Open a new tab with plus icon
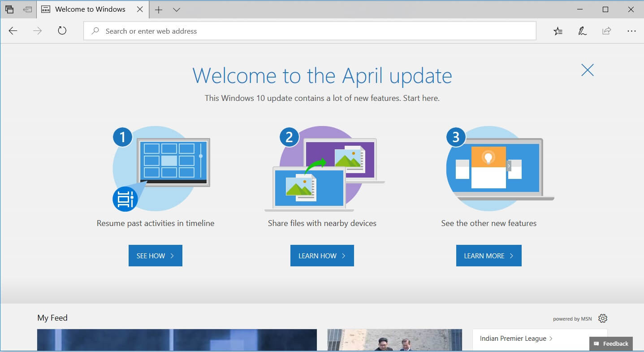The height and width of the screenshot is (352, 644). point(159,9)
